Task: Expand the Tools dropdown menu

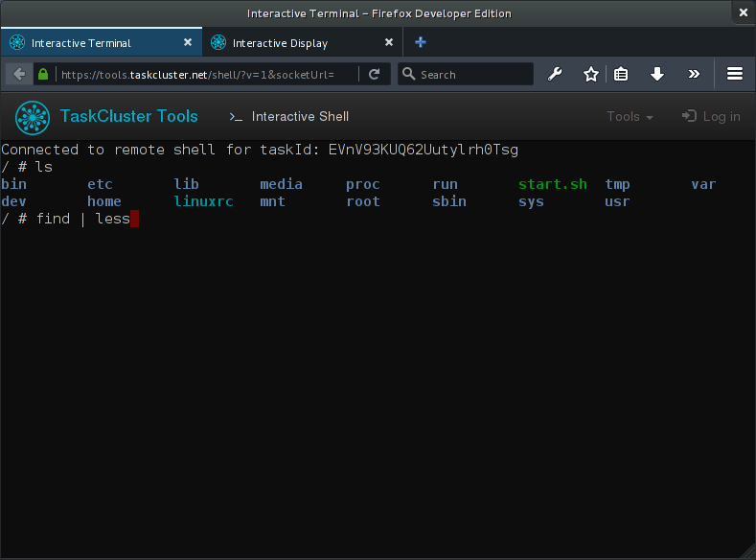Action: coord(630,117)
